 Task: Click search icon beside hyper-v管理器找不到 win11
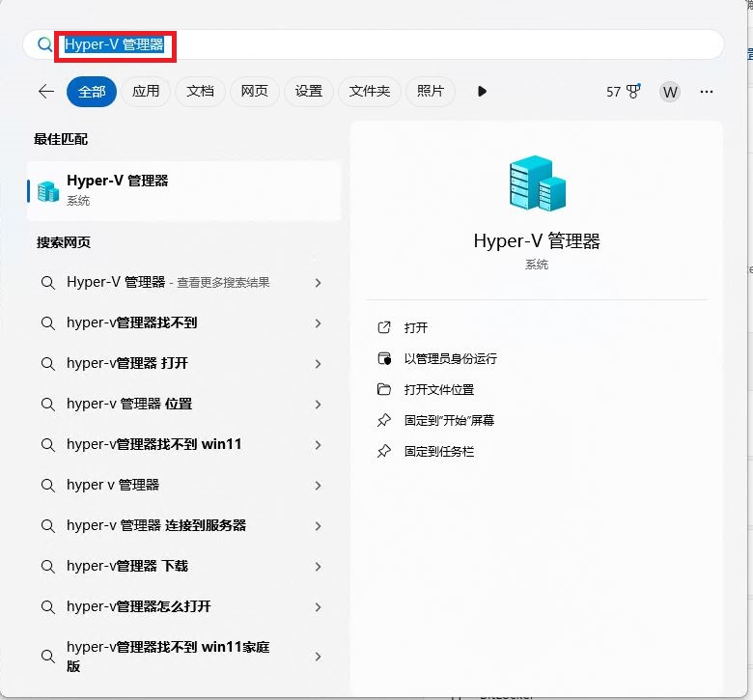pos(48,445)
